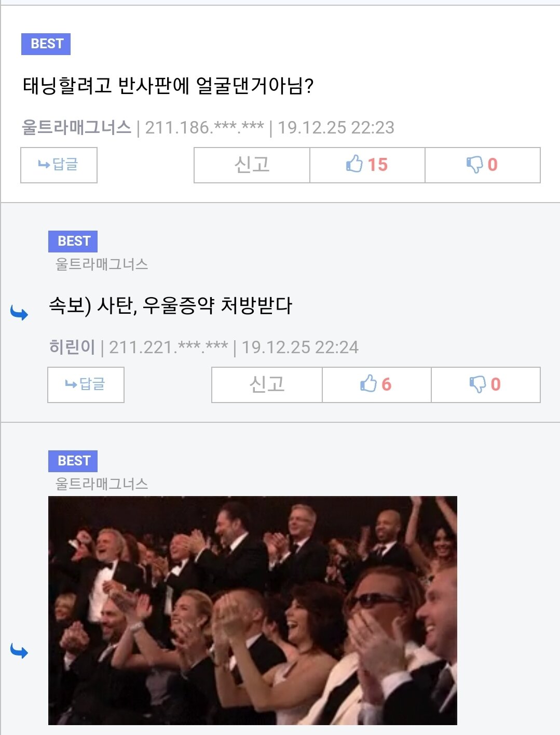The width and height of the screenshot is (560, 735).
Task: Reply to 히린이's comment with 답글
Action: [x=86, y=384]
